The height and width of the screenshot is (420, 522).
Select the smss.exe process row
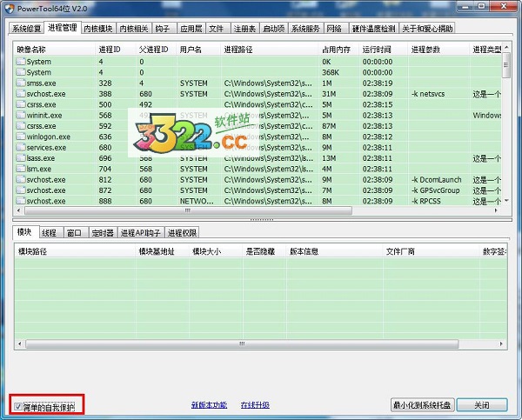[258, 83]
